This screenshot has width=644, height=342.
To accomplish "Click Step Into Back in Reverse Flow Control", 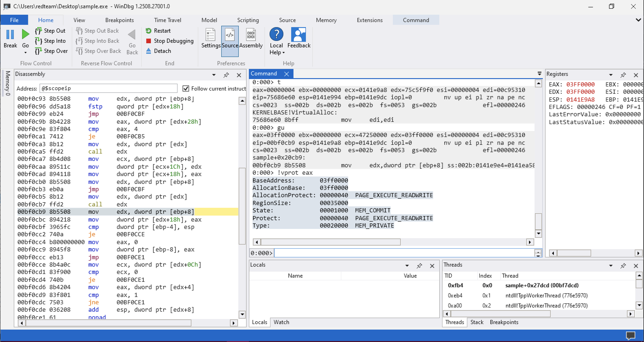I will (x=98, y=41).
